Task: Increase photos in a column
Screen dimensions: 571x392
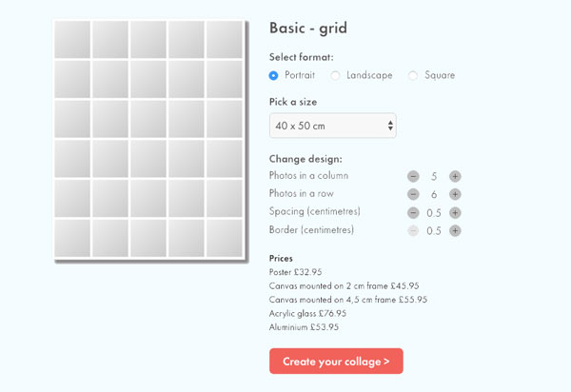Action: pyautogui.click(x=455, y=176)
